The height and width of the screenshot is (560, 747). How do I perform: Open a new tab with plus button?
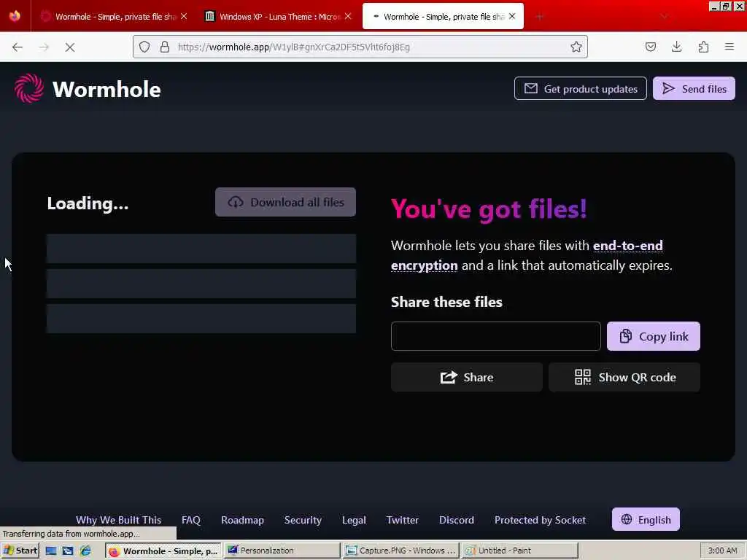[x=539, y=17]
